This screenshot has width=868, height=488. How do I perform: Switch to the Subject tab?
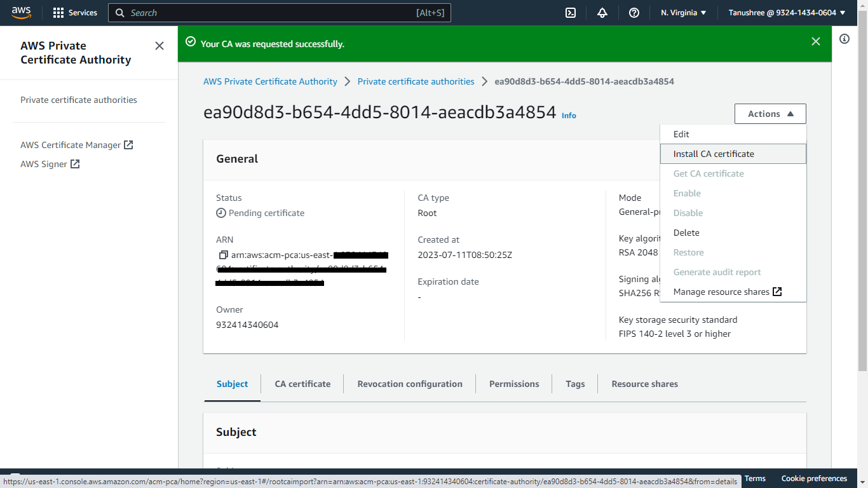point(233,384)
